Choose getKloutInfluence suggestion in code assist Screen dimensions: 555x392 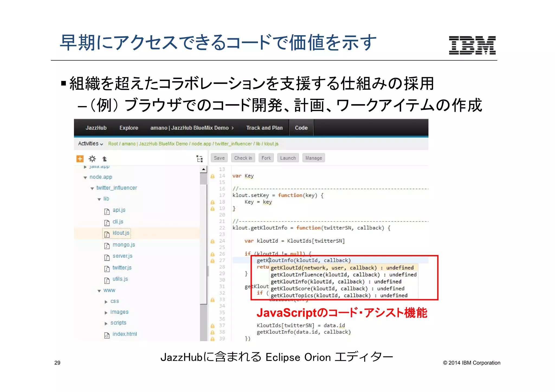[344, 275]
